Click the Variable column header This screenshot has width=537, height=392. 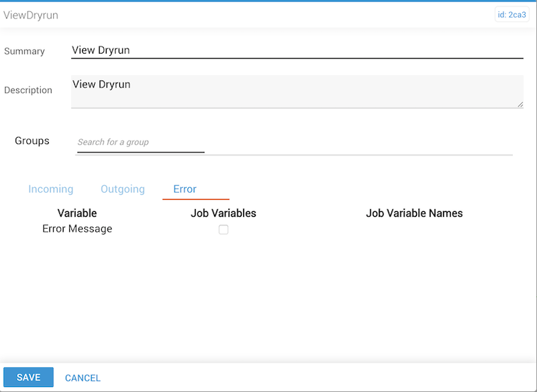click(x=77, y=213)
